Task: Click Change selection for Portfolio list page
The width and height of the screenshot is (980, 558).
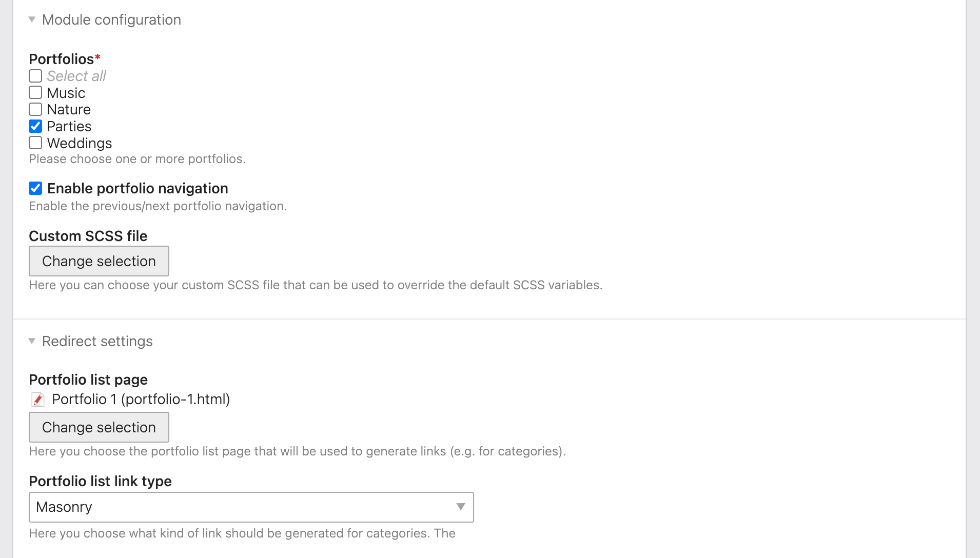Action: pyautogui.click(x=99, y=427)
